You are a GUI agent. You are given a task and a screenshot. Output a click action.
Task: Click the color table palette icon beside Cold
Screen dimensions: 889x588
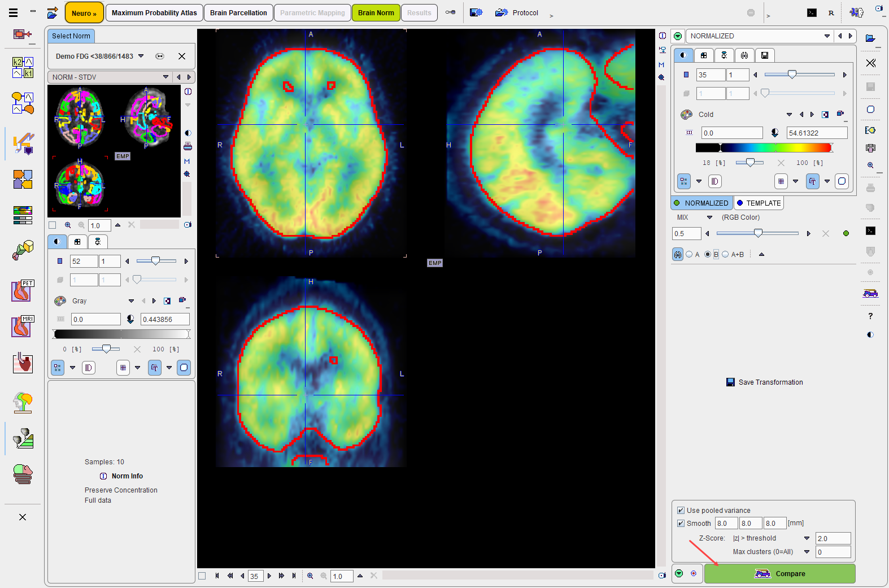pos(686,115)
